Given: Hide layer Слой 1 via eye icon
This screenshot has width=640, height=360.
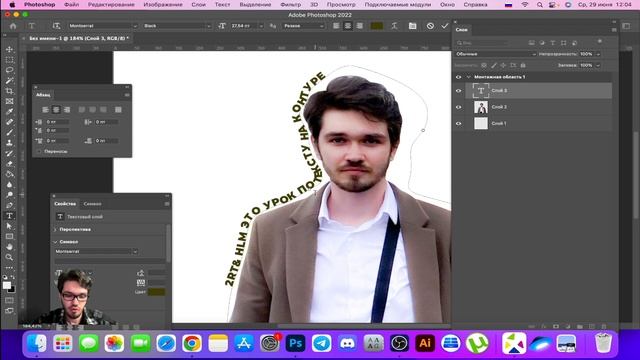Looking at the screenshot, I should [458, 123].
